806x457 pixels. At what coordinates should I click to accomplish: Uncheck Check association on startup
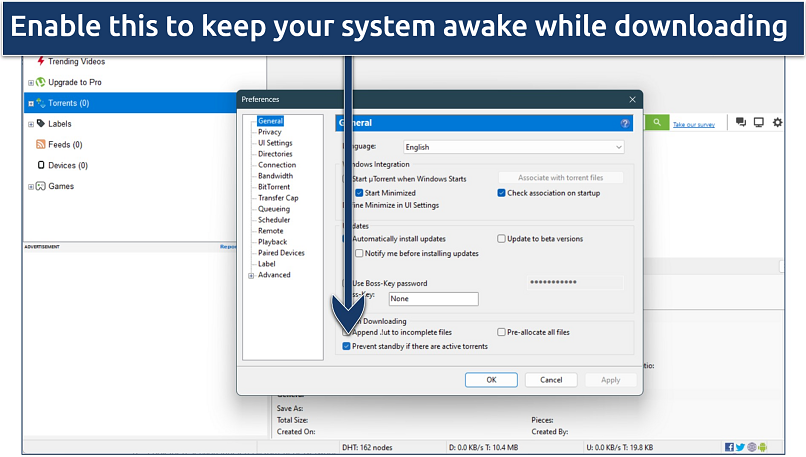pos(502,193)
